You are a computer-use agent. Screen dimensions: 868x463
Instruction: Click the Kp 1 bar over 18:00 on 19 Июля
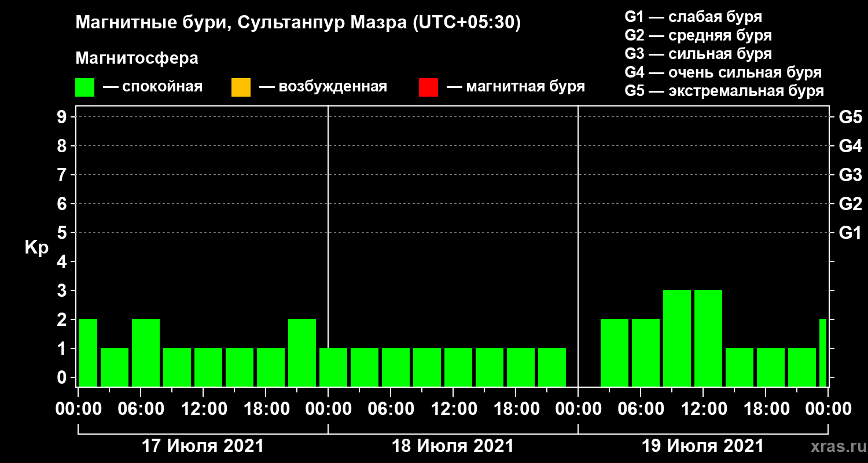(x=771, y=367)
